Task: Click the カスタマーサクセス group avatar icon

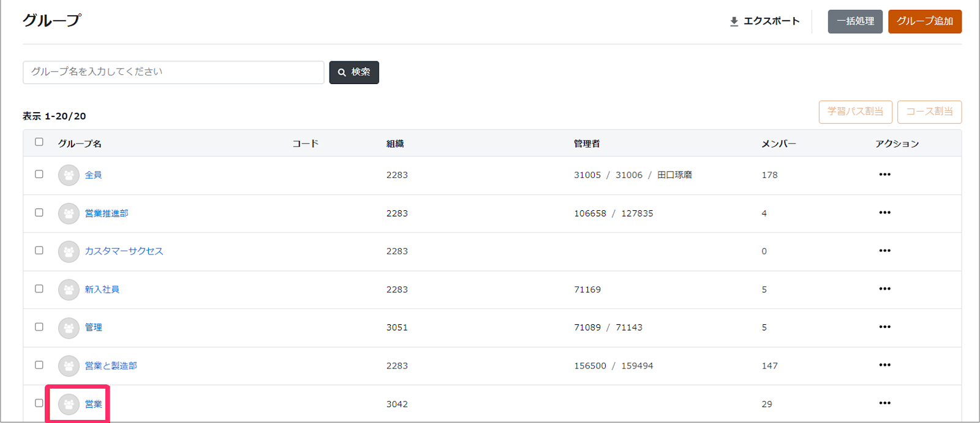Action: (x=69, y=251)
